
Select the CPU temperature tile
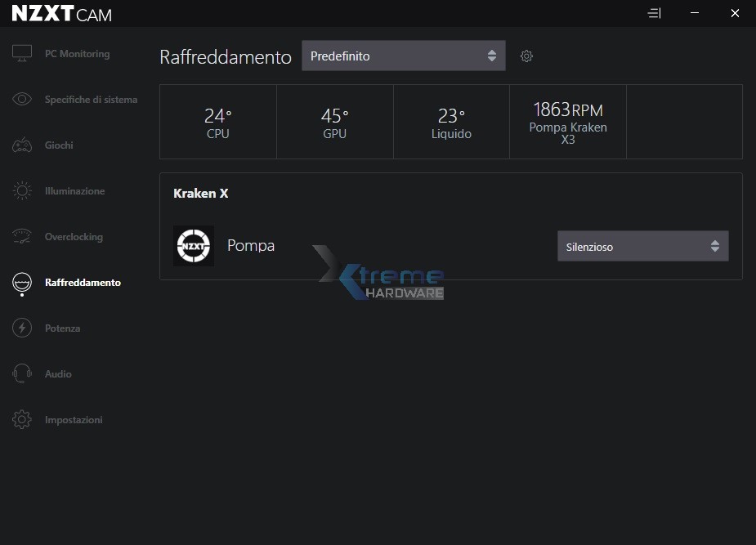218,122
